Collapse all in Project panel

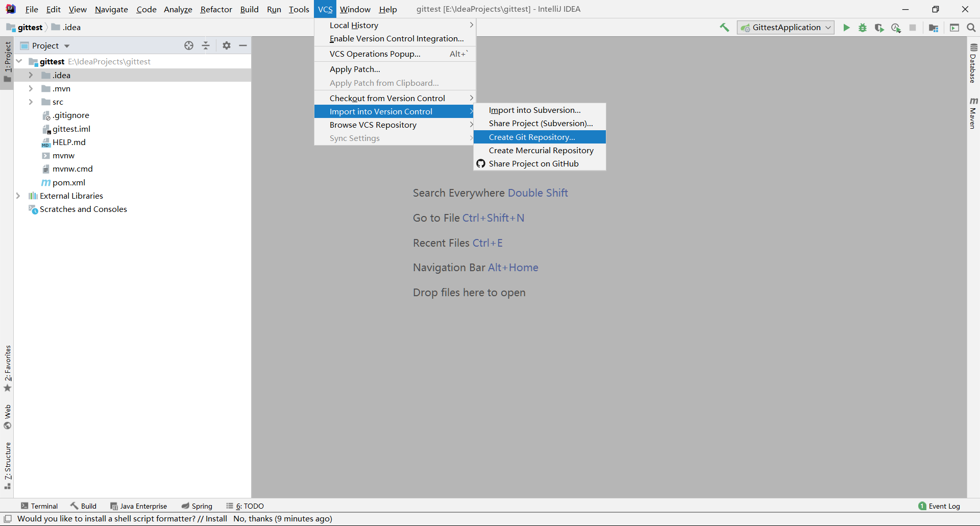click(206, 45)
